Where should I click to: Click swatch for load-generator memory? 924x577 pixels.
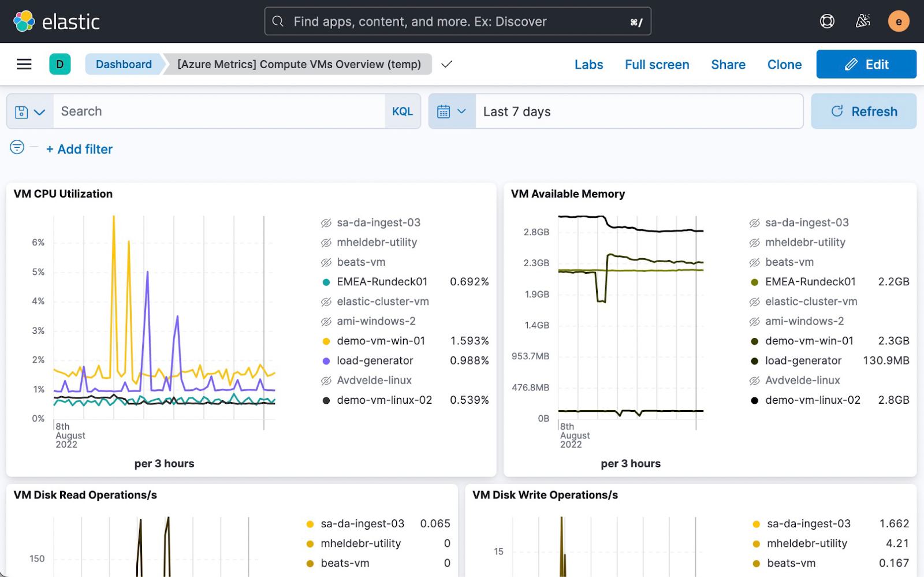(x=754, y=361)
